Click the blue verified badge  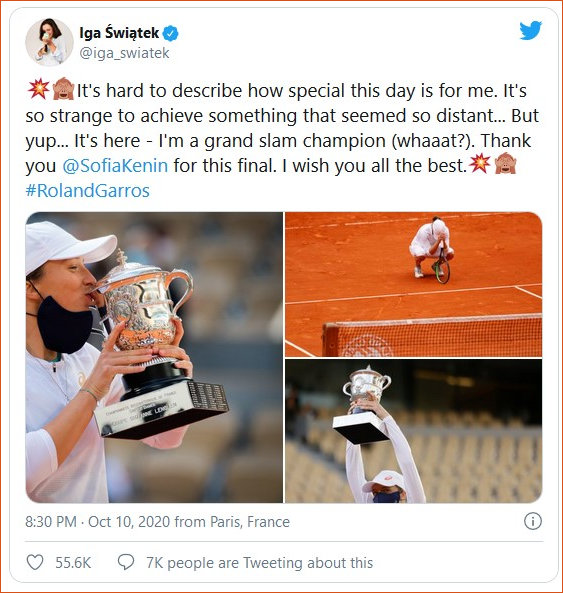click(x=171, y=33)
